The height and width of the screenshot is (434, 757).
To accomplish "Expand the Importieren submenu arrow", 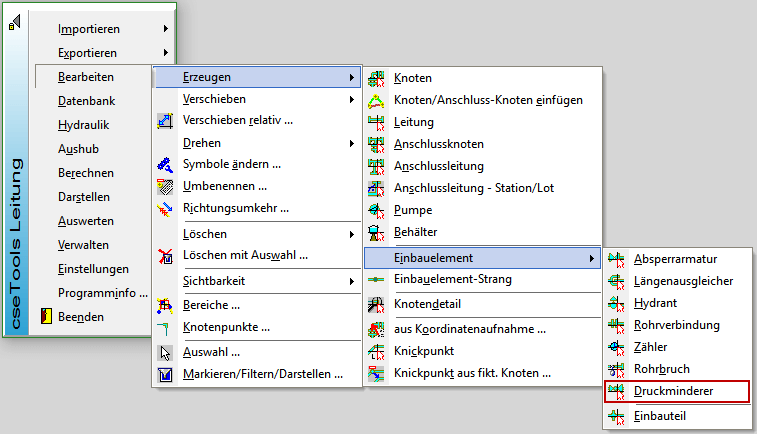I will click(165, 29).
